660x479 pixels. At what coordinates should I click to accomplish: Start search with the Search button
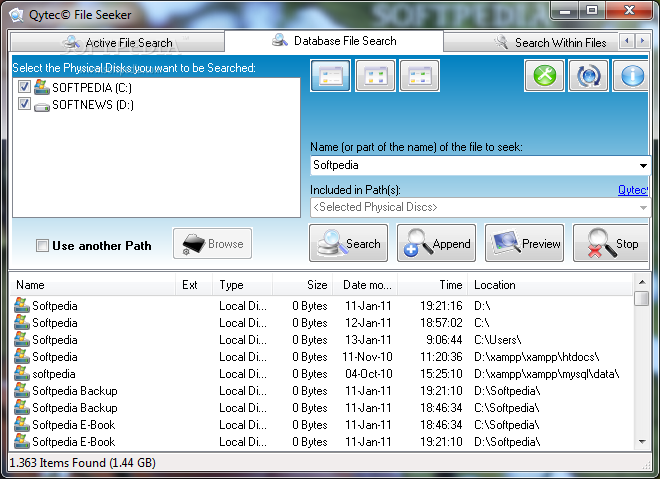coord(349,243)
